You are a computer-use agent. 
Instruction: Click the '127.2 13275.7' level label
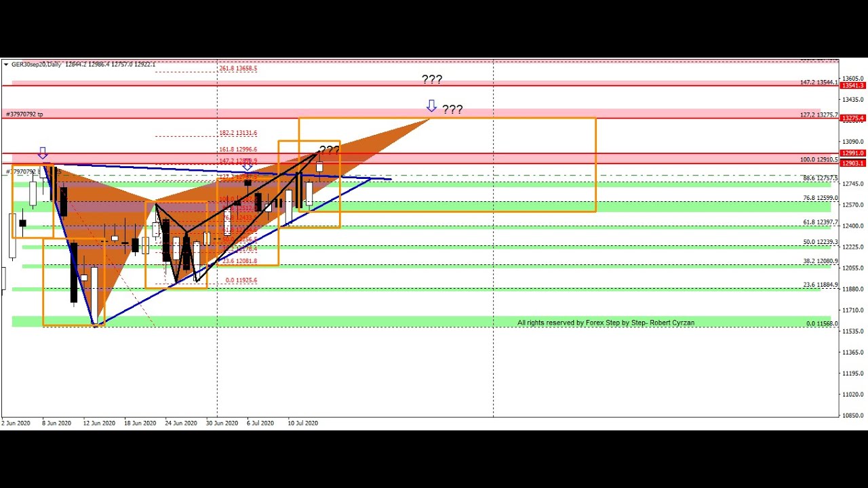[x=819, y=115]
